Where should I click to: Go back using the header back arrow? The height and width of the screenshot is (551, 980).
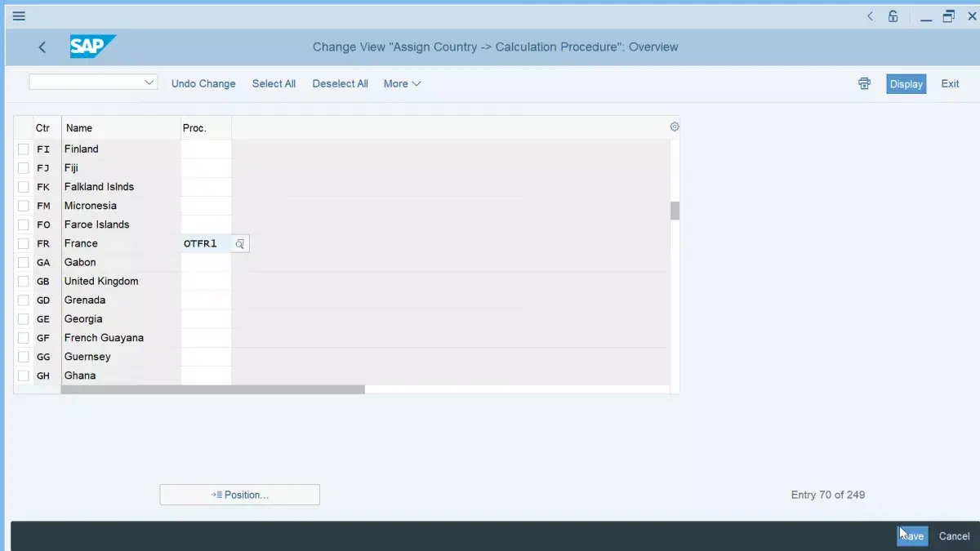[x=42, y=47]
